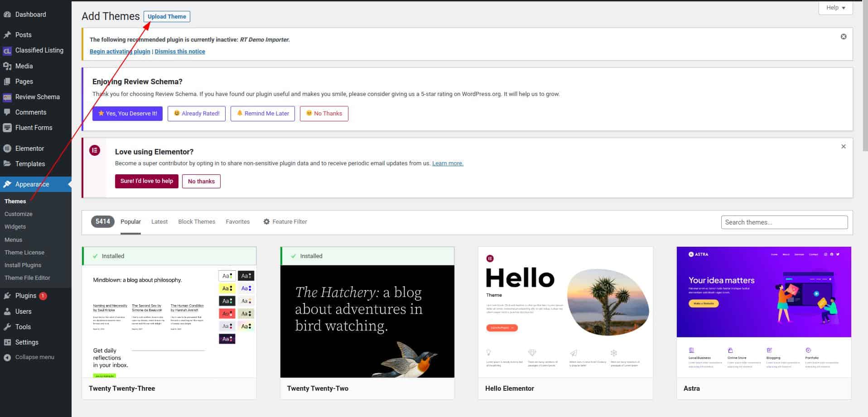Click the Elementor Learn more link

coord(448,163)
